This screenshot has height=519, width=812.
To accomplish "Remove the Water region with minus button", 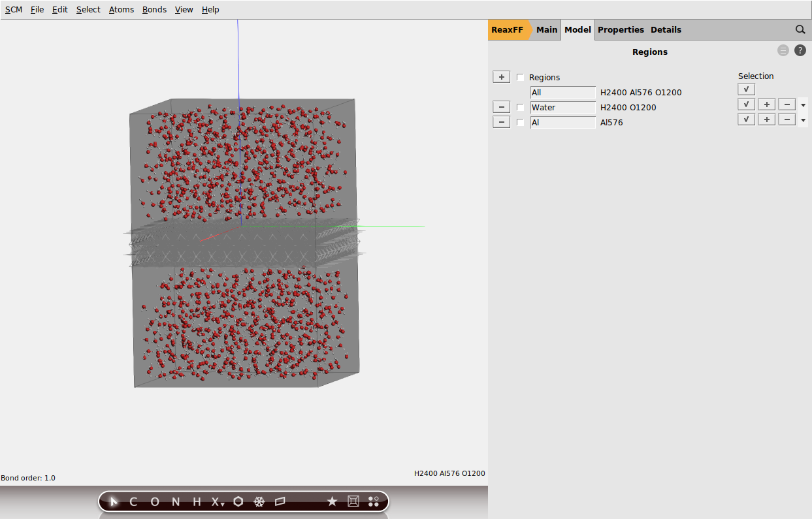I will 501,107.
